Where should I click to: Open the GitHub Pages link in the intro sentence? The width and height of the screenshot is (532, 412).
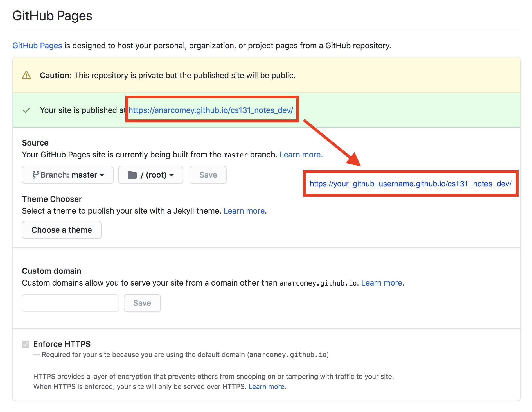37,46
